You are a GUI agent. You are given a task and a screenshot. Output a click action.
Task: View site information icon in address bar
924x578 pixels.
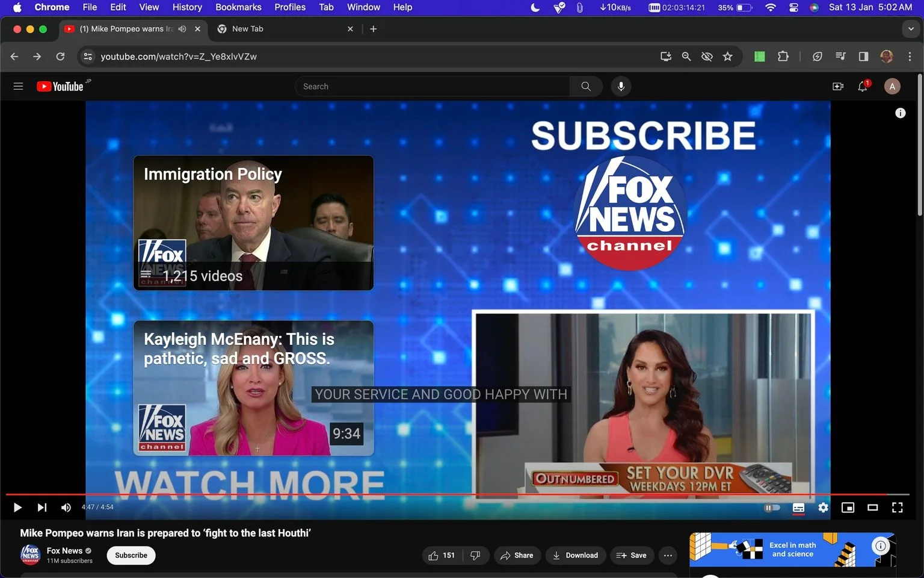pyautogui.click(x=88, y=57)
